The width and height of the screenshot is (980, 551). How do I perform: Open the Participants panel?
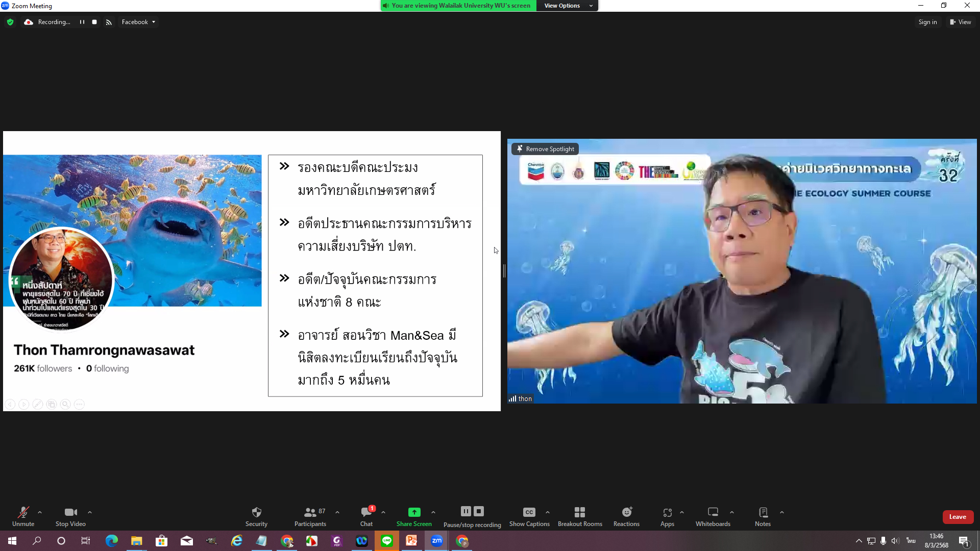coord(310,512)
